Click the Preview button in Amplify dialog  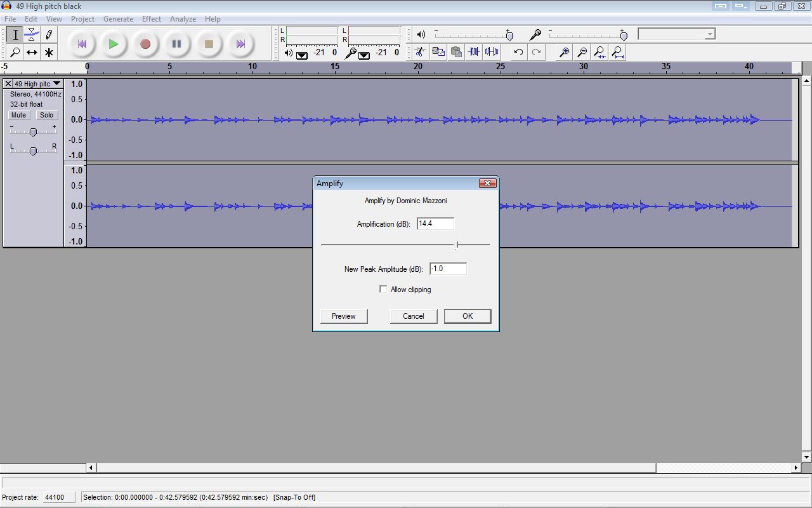344,316
